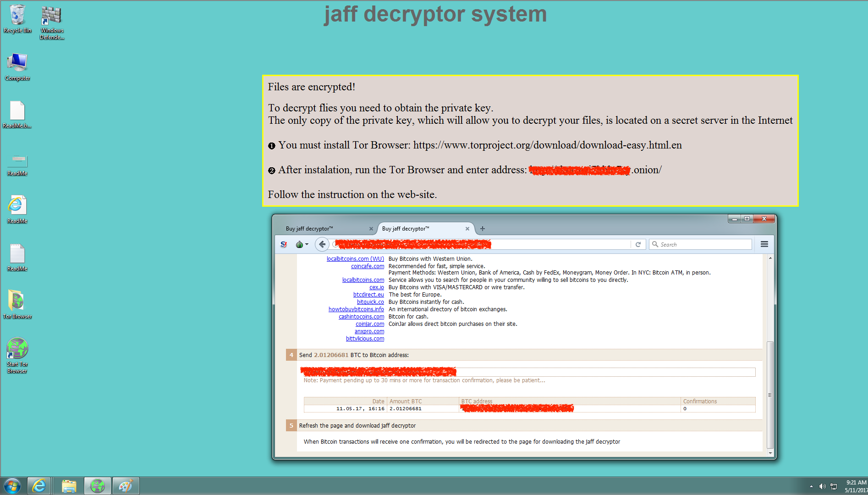Select the ReadMe notepad text file icon
Viewport: 868px width, 495px height.
coord(17,257)
